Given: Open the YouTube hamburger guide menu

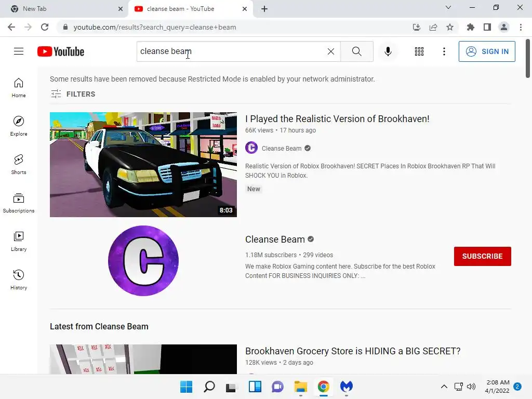Looking at the screenshot, I should pyautogui.click(x=19, y=51).
